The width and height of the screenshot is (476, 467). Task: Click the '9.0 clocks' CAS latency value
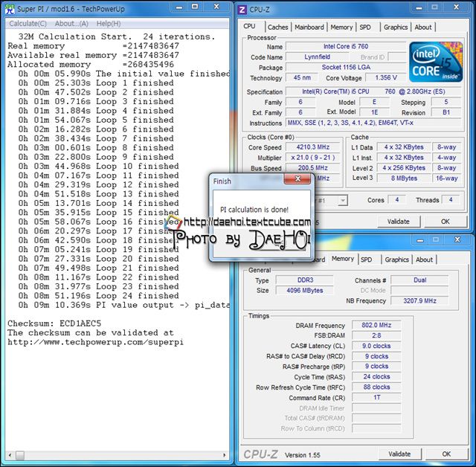[x=376, y=346]
